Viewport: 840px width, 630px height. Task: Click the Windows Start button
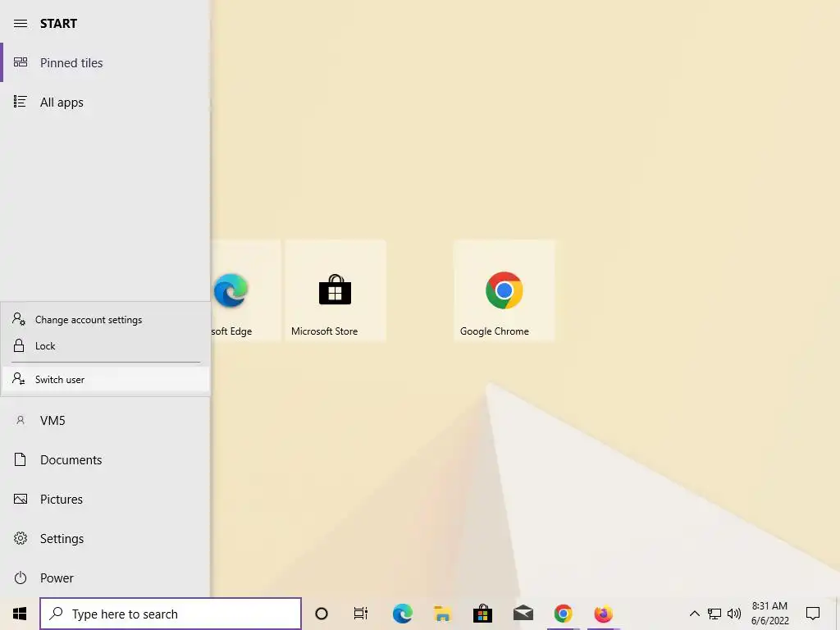[20, 614]
